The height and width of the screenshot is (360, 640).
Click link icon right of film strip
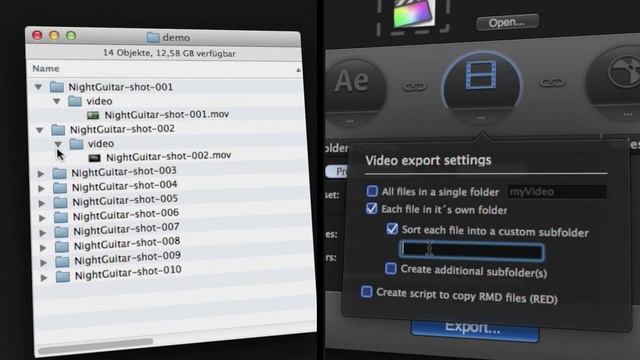click(x=552, y=82)
